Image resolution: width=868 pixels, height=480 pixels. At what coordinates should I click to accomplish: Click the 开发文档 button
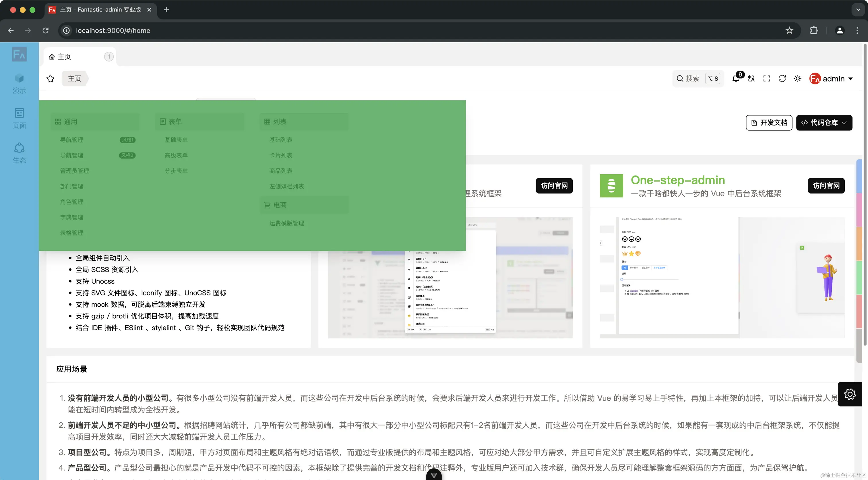pyautogui.click(x=769, y=123)
